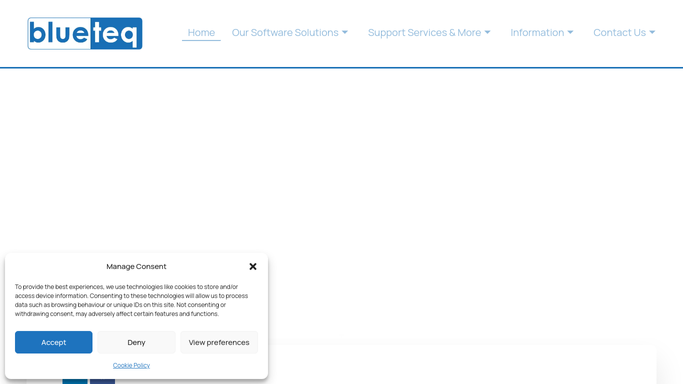Open the Home menu item
The width and height of the screenshot is (683, 384).
(x=201, y=33)
